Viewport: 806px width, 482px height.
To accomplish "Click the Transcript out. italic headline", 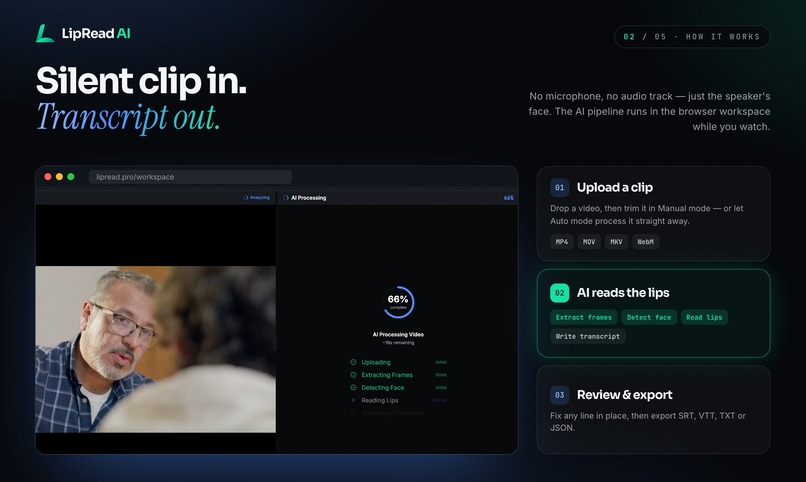I will click(x=129, y=117).
